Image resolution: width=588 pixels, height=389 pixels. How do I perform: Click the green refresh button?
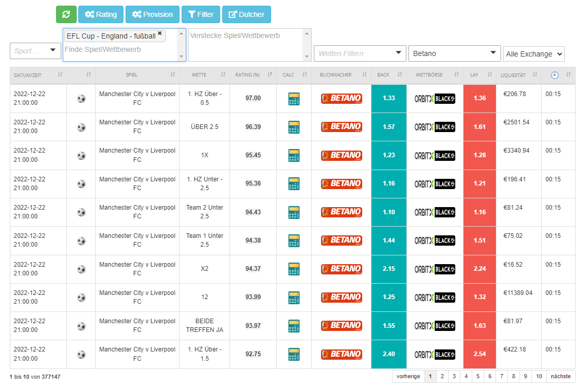click(x=66, y=14)
